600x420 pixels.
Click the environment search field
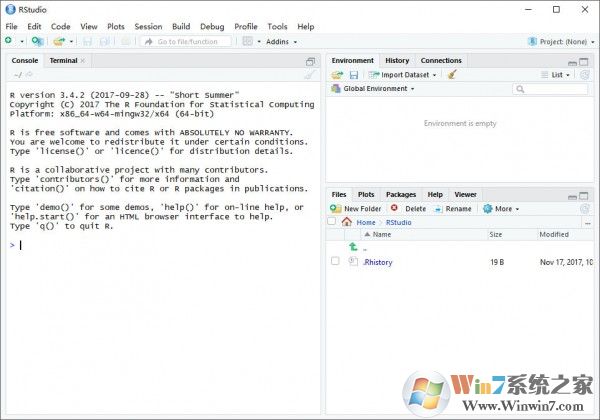550,89
